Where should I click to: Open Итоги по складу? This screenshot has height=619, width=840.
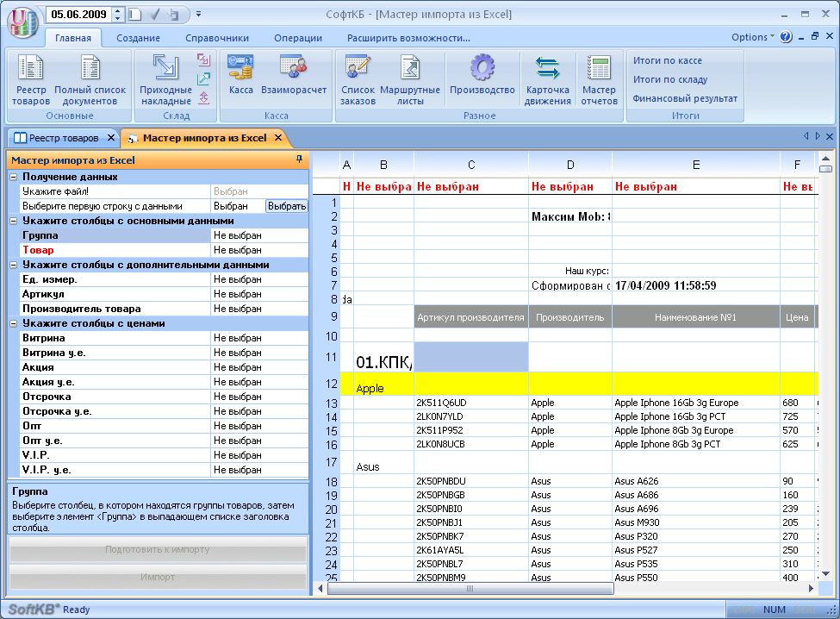(x=669, y=79)
